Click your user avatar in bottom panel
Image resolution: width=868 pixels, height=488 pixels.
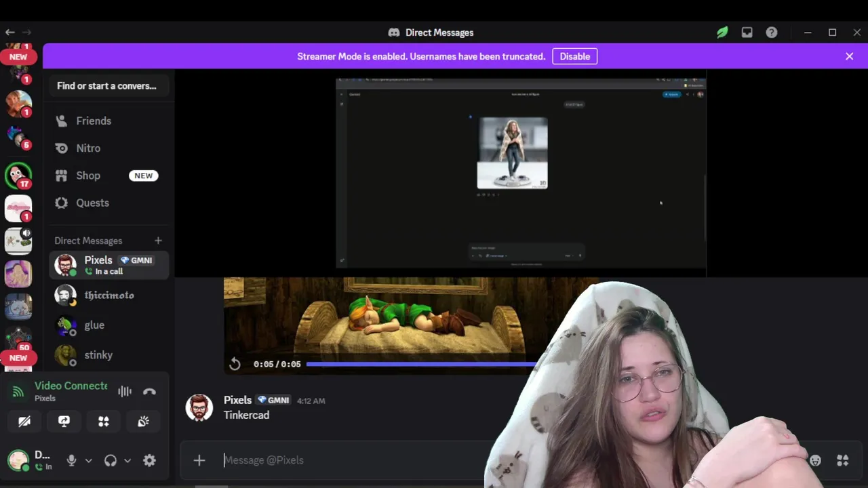(x=18, y=460)
